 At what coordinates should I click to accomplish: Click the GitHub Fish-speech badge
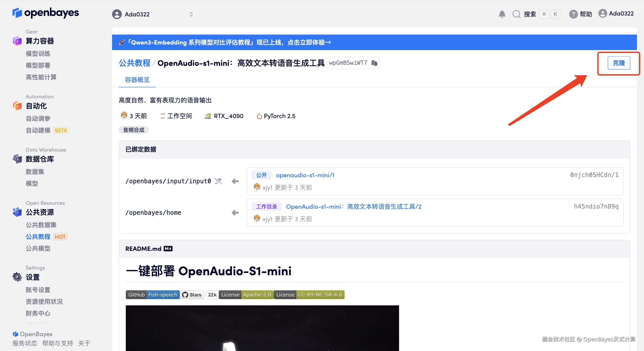[x=153, y=295]
